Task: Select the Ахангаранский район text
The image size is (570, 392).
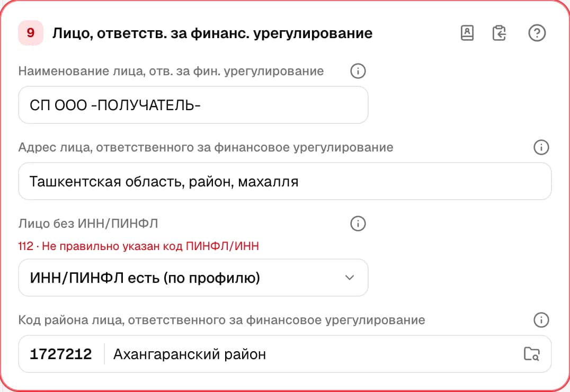Action: (190, 354)
